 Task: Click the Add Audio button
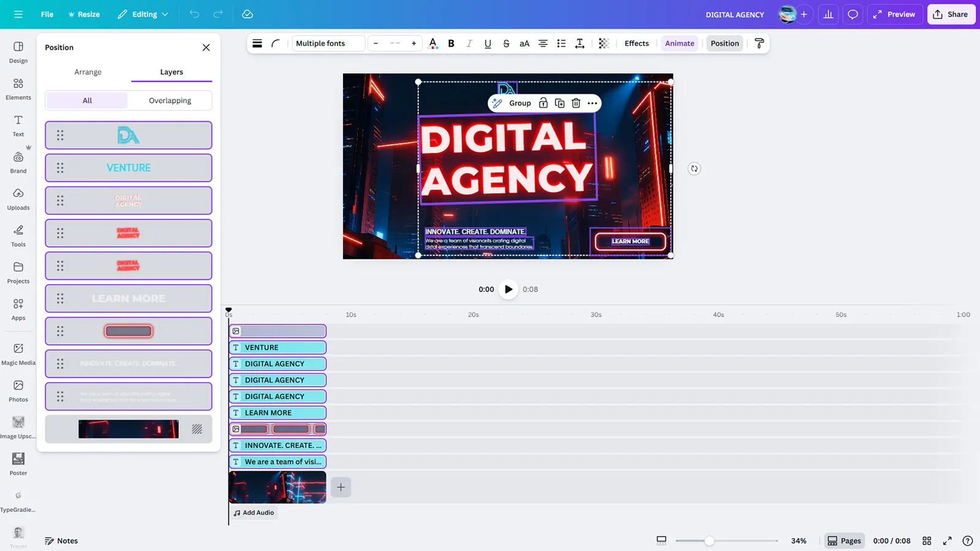pyautogui.click(x=254, y=512)
